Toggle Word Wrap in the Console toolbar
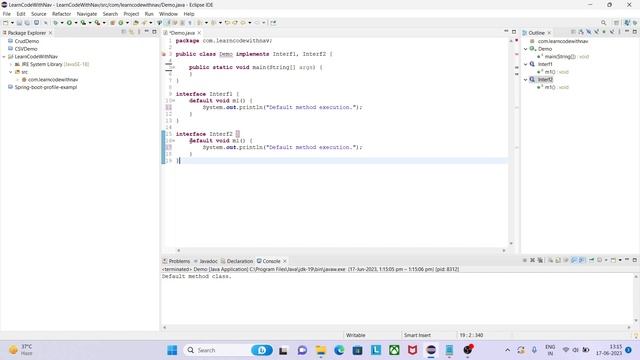640x360 pixels. tap(566, 260)
